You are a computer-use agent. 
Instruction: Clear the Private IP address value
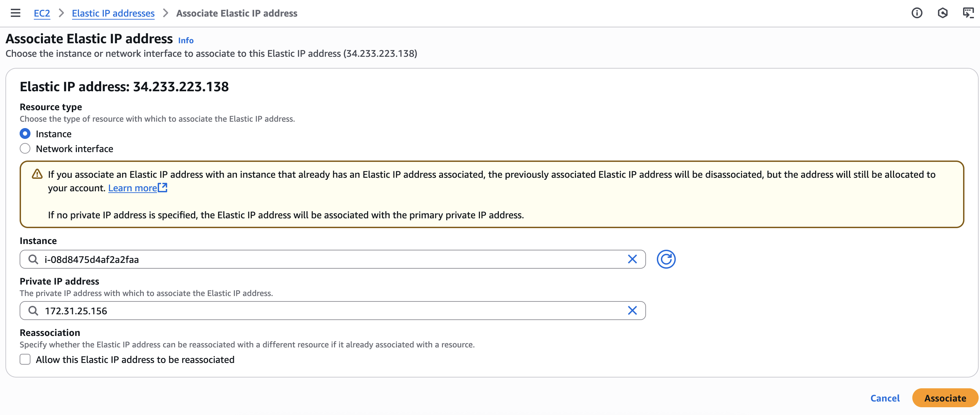click(x=632, y=311)
